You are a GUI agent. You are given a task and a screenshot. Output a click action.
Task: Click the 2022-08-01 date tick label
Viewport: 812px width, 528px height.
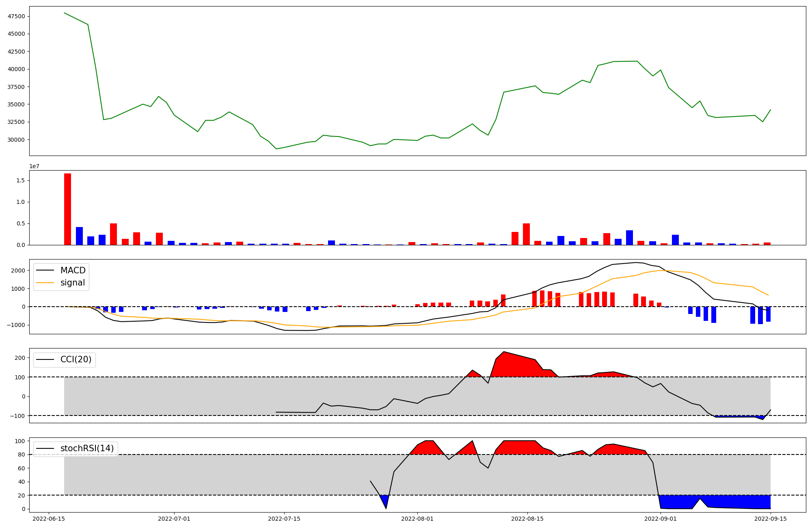[x=417, y=519]
